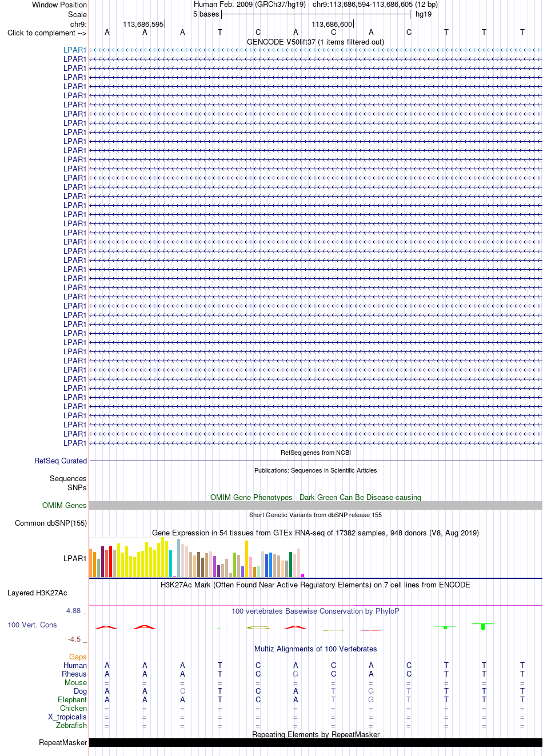Click the 'RefSeq genes from NCBI' title
The height and width of the screenshot is (756, 543).
pos(316,453)
